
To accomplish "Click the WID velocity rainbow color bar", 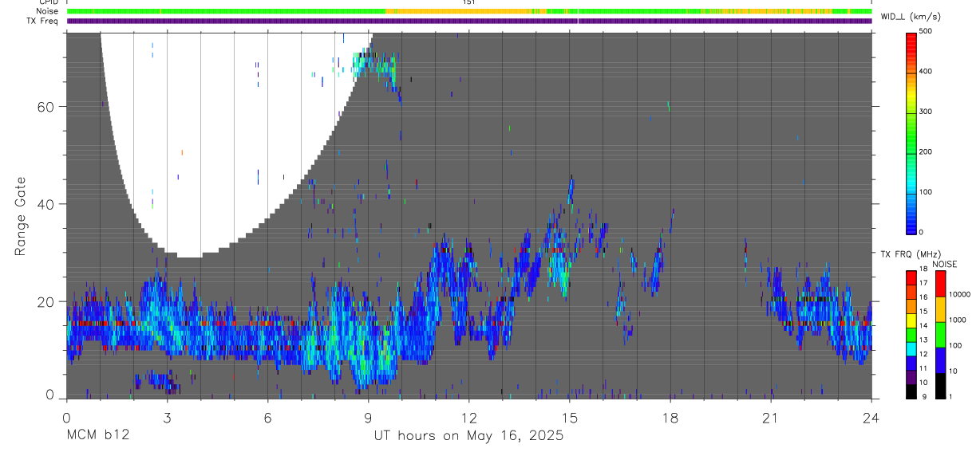I will (911, 132).
